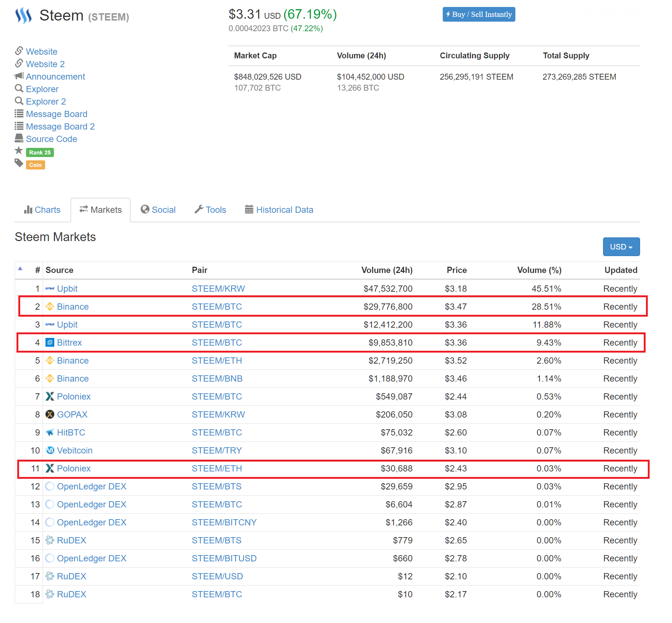
Task: Open the USD currency dropdown
Action: [621, 247]
